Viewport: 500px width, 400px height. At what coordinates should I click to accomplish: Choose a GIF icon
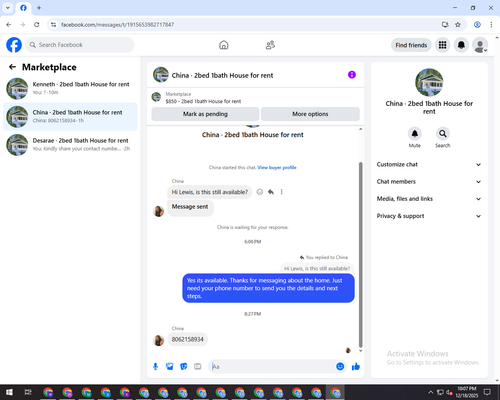[198, 367]
